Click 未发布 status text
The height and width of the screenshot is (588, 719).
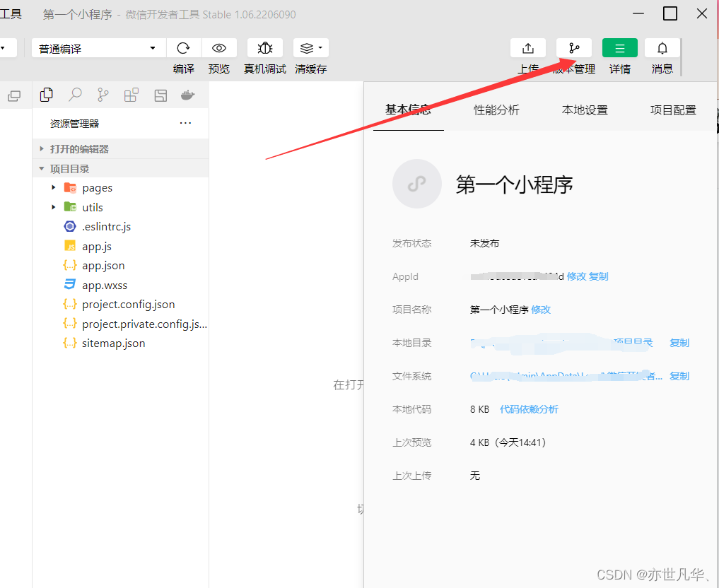pyautogui.click(x=484, y=243)
